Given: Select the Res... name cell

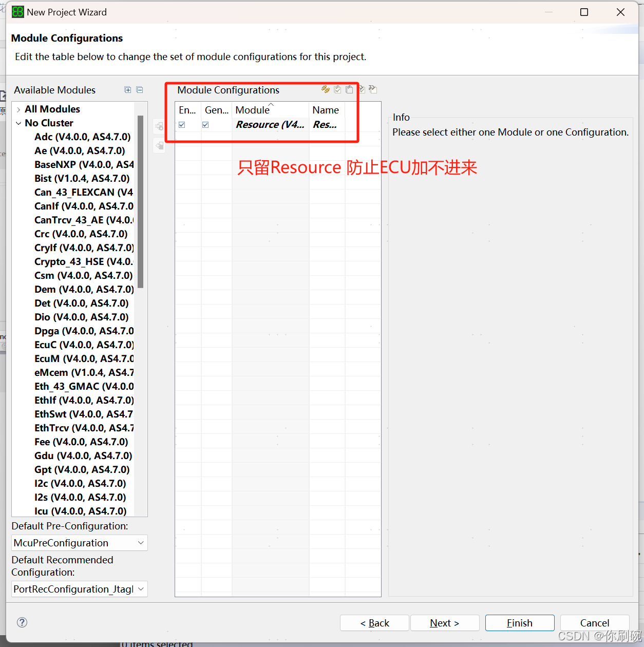Looking at the screenshot, I should 327,125.
